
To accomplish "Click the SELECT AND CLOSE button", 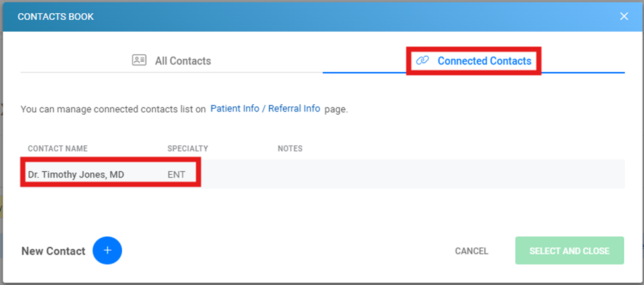I will pos(569,251).
